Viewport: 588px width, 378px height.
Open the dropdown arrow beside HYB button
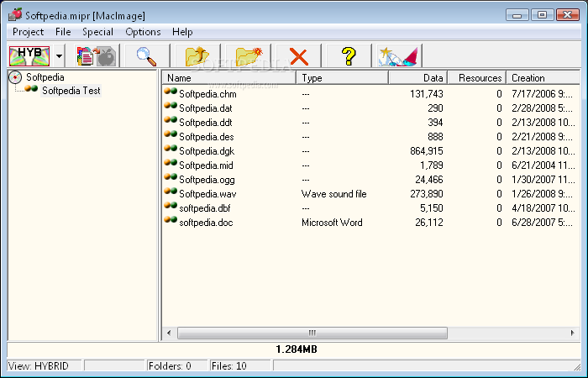(59, 56)
